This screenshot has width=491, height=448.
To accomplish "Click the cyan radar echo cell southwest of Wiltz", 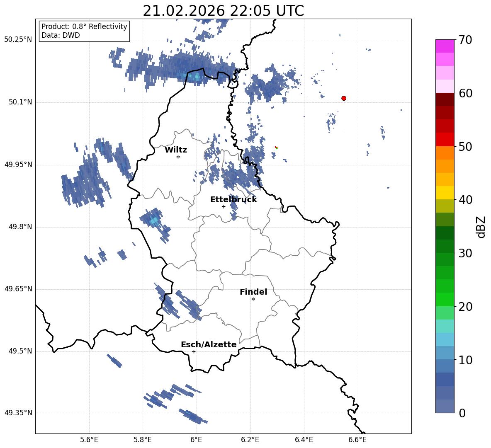I will click(x=153, y=220).
